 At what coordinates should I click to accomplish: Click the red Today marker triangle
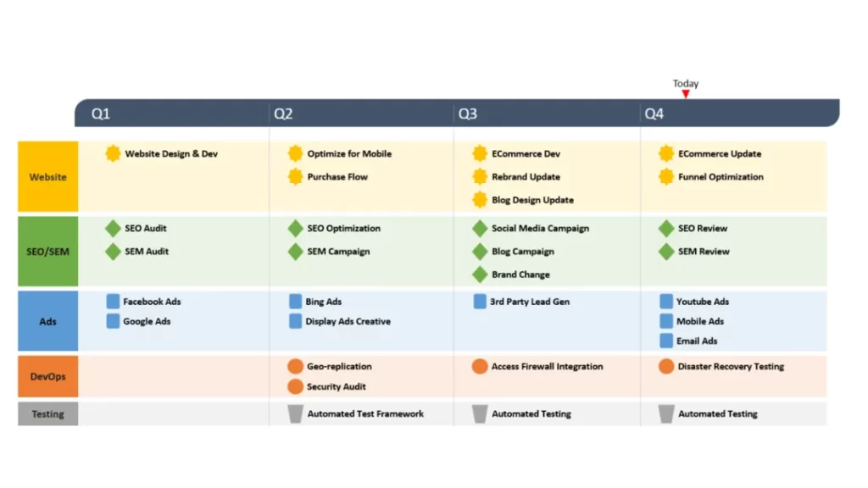686,94
